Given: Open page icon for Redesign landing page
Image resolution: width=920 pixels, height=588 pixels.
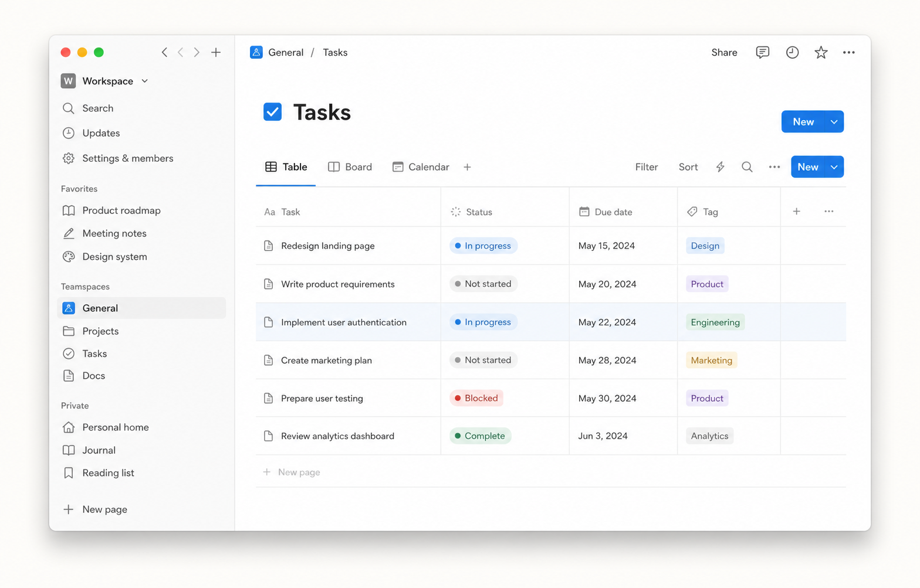Looking at the screenshot, I should (x=269, y=246).
